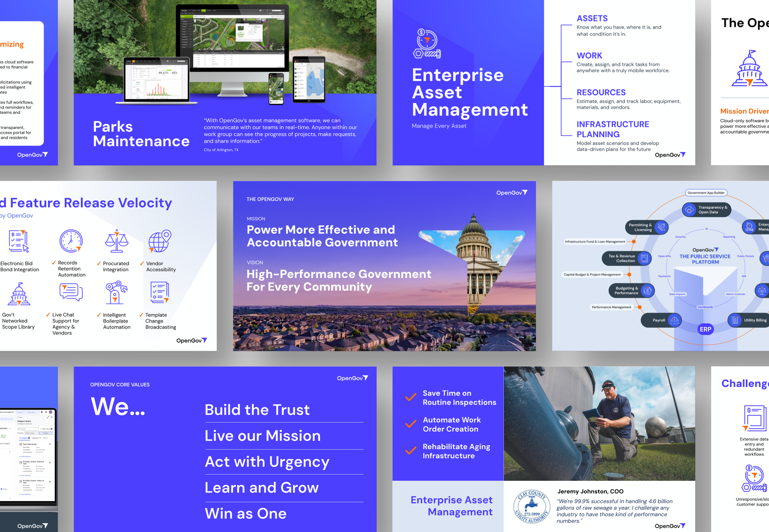This screenshot has width=769, height=532.
Task: Click the robot arm icon above Intelligent Boilerplate Automation
Action: (116, 292)
